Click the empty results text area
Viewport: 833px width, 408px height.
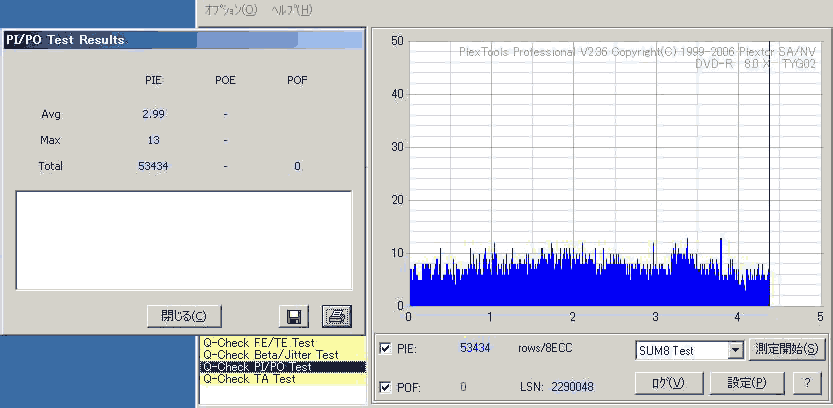[x=184, y=240]
